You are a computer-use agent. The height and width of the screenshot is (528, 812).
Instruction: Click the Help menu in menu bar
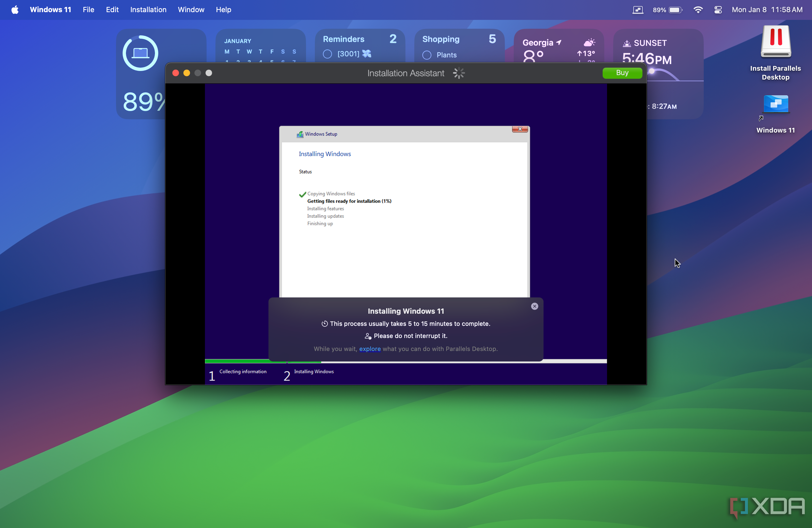pyautogui.click(x=224, y=9)
